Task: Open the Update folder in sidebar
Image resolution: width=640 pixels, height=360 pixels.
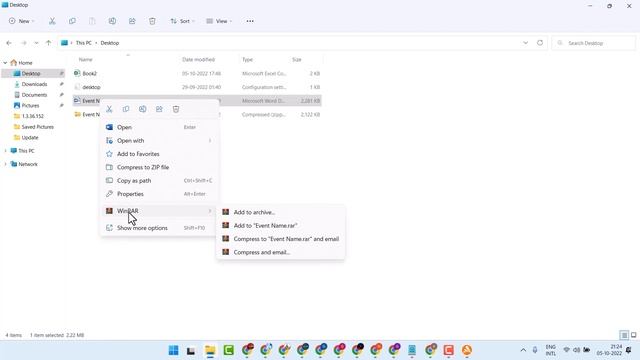Action: pos(30,138)
